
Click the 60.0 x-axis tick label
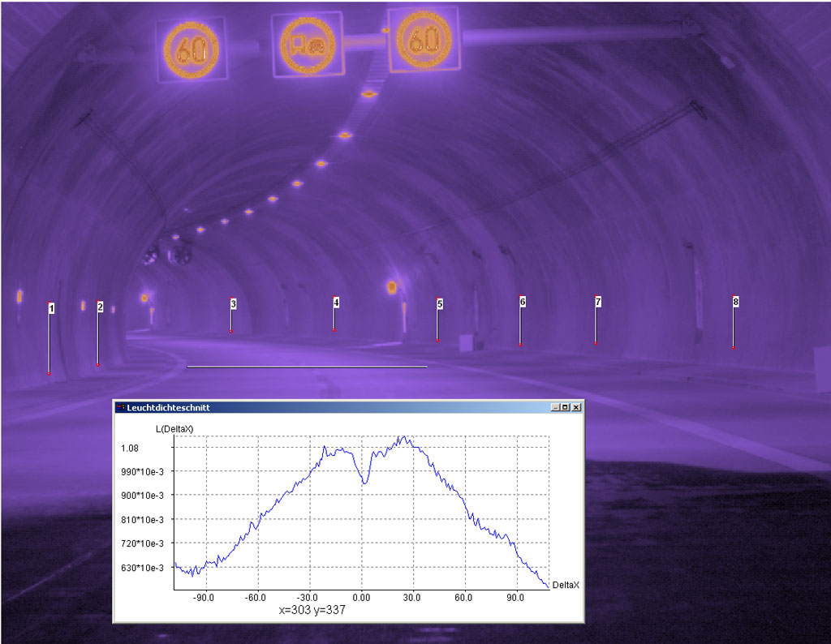[x=463, y=598]
